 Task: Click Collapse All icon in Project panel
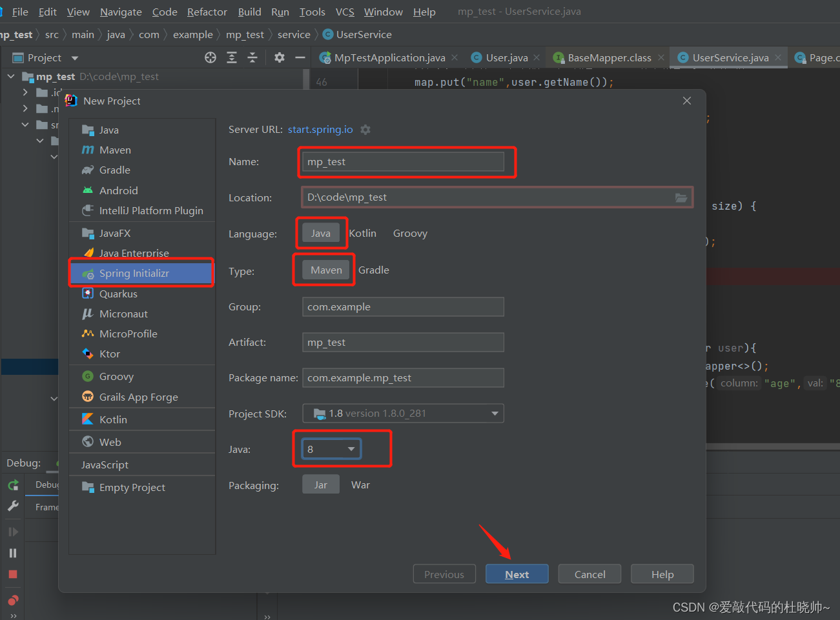click(x=252, y=57)
